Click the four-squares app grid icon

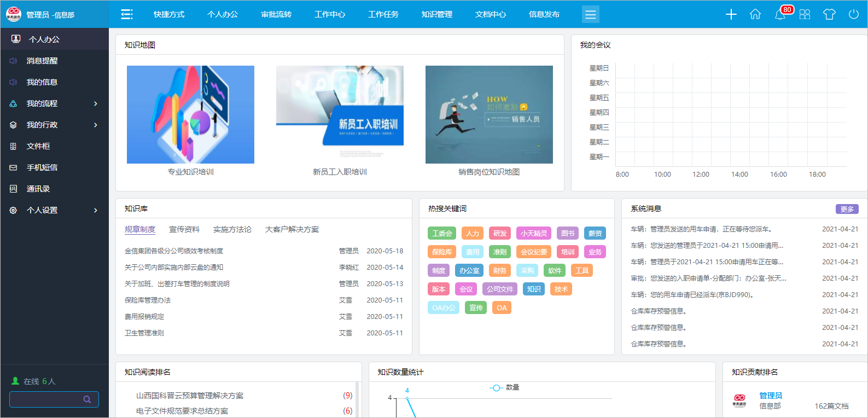(x=805, y=14)
